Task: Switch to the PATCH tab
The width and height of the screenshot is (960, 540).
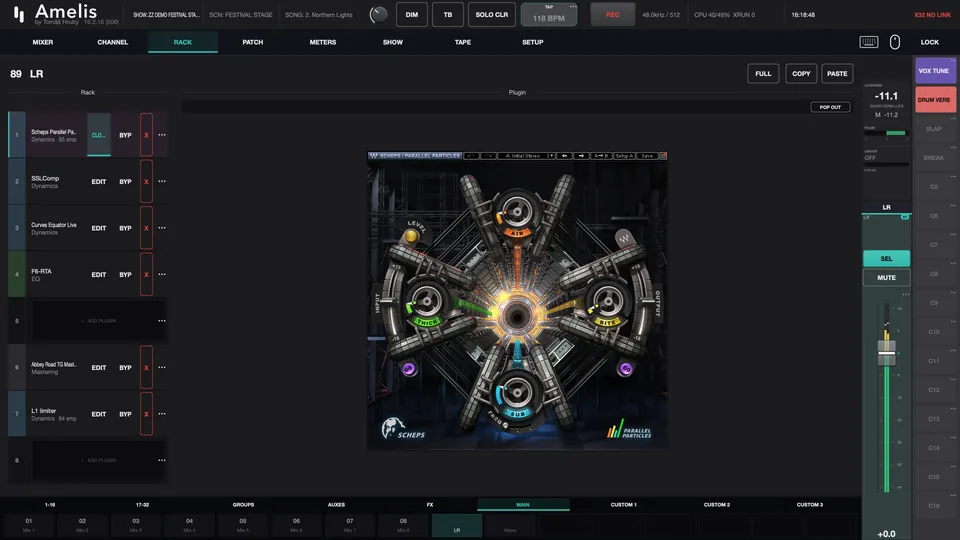Action: tap(252, 42)
